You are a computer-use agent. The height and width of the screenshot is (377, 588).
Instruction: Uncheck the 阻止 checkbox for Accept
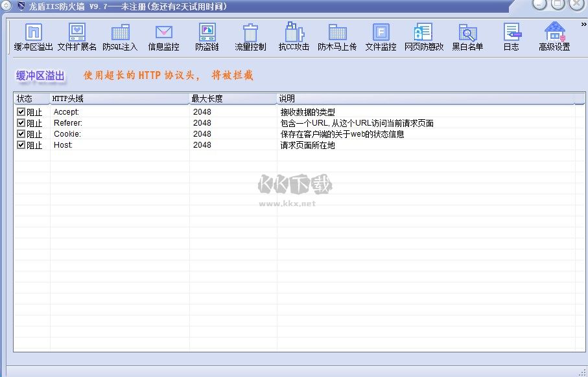pyautogui.click(x=21, y=111)
